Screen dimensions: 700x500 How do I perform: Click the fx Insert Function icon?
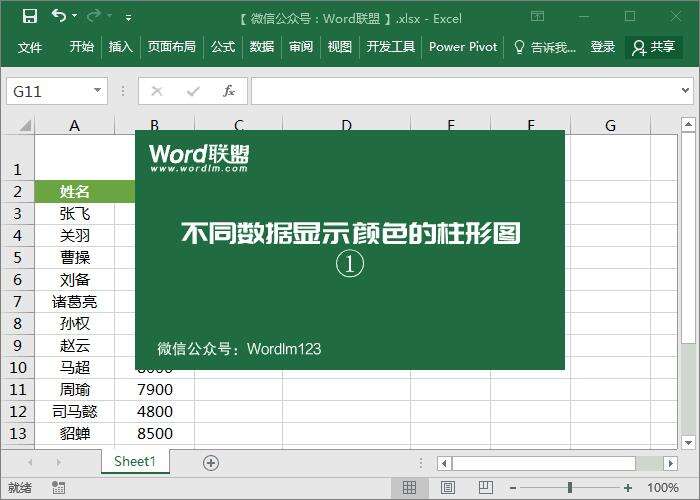(x=229, y=91)
